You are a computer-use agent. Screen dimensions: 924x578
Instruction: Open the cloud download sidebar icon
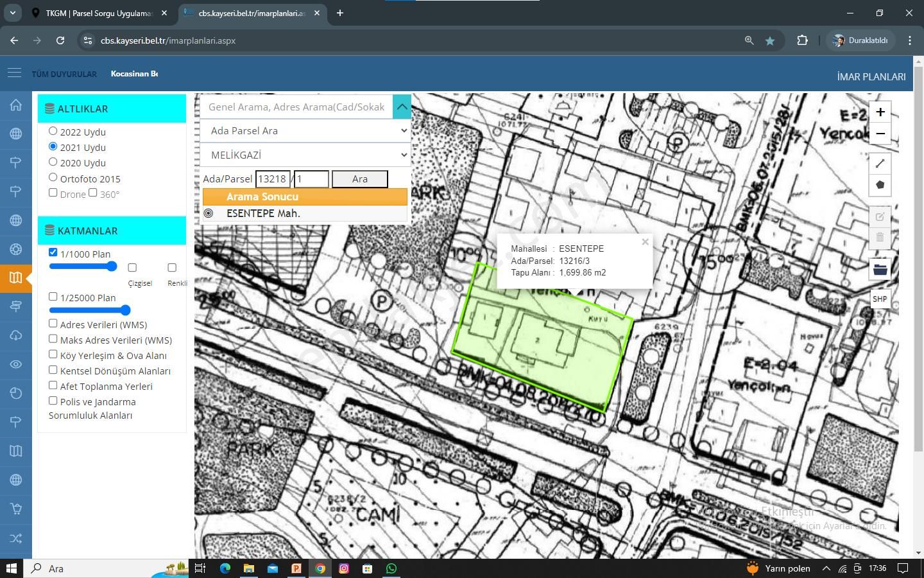click(x=15, y=335)
